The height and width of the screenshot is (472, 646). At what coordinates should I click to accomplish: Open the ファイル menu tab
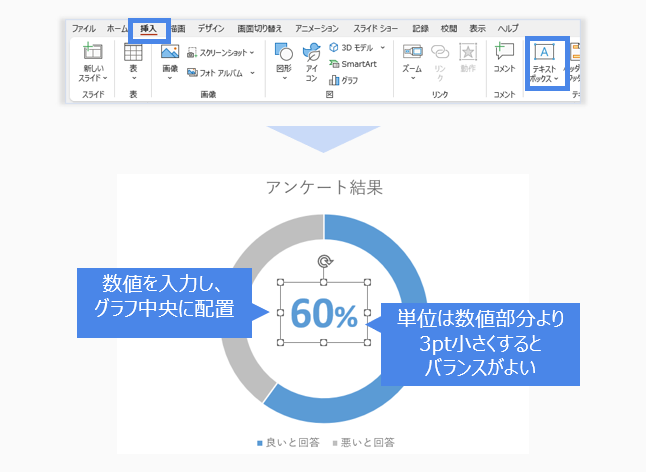[x=83, y=28]
